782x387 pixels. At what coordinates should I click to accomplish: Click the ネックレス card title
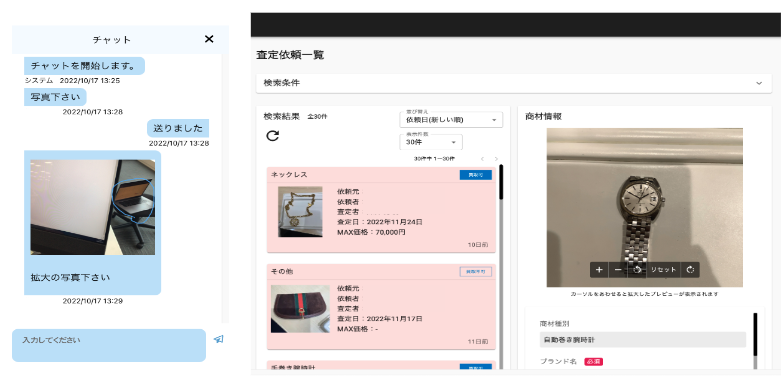tap(289, 175)
